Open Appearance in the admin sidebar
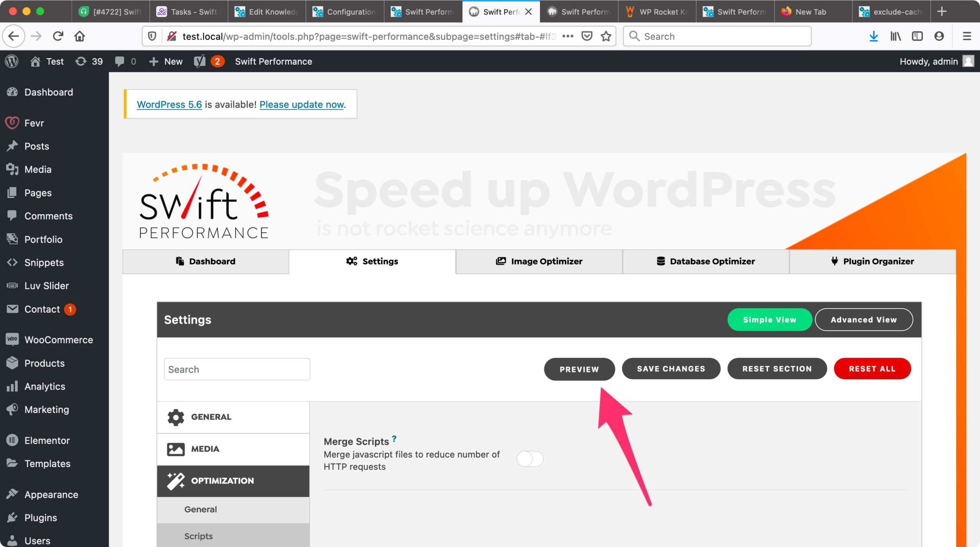The width and height of the screenshot is (980, 547). [x=54, y=495]
